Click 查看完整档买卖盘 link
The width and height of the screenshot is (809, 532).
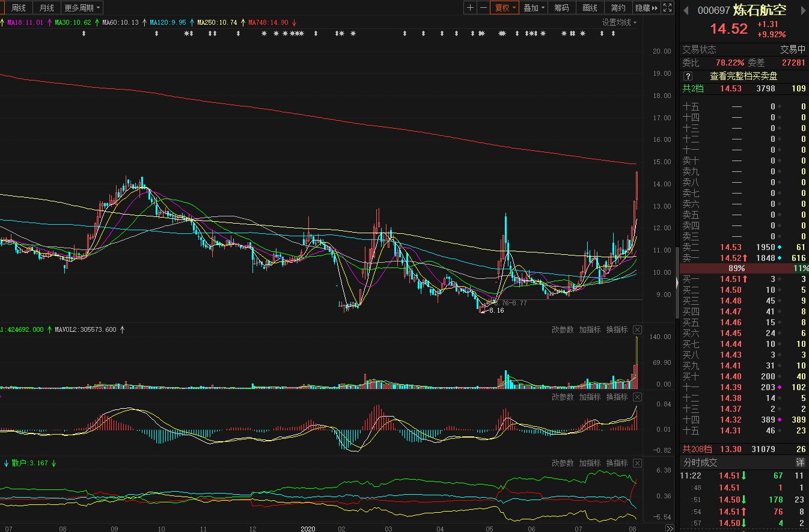[743, 76]
